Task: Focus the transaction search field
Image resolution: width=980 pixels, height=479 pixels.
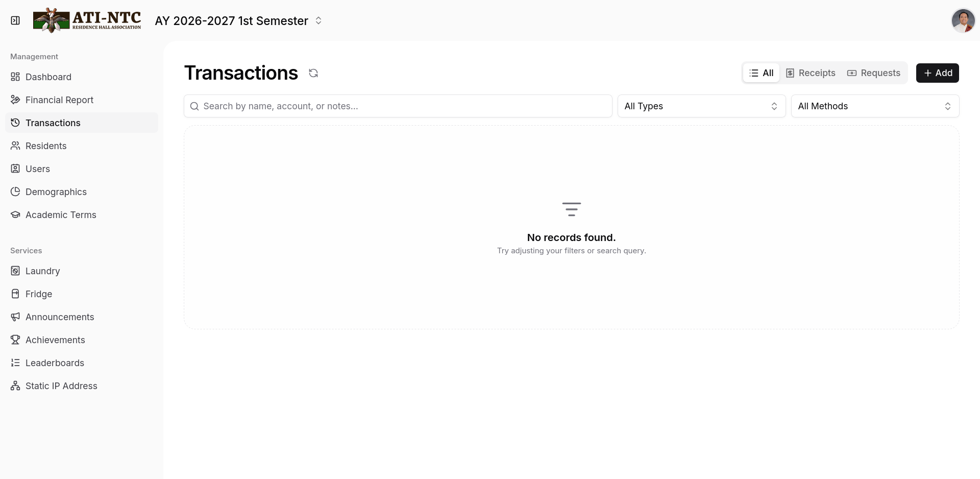Action: [398, 106]
